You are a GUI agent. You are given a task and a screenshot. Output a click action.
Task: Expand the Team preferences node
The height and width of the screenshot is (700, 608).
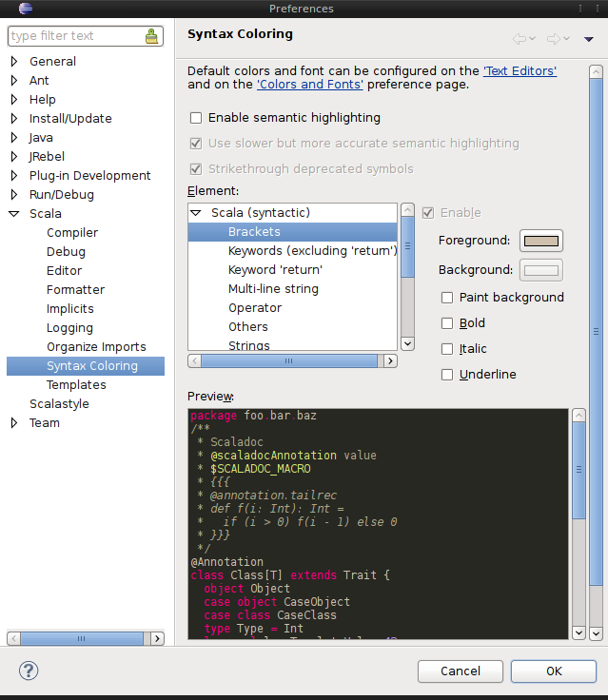pyautogui.click(x=14, y=423)
